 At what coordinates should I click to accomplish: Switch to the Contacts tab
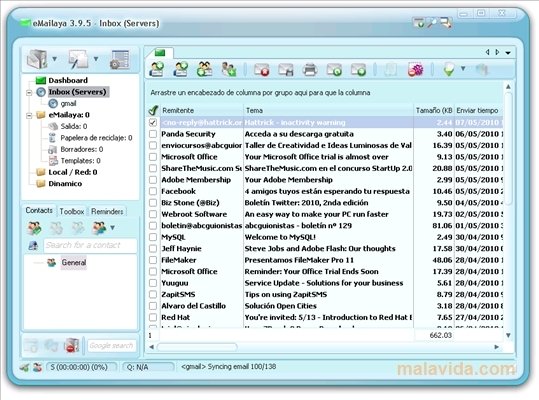[x=39, y=210]
